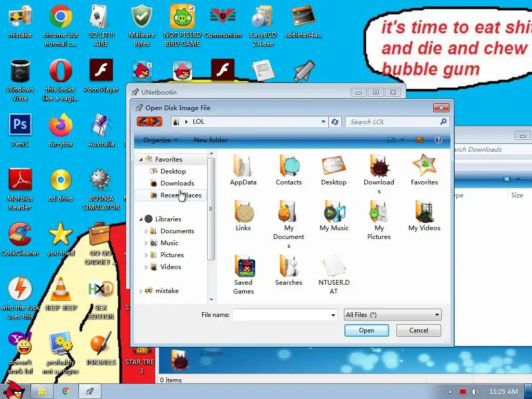Click New folder in the toolbar
Viewport: 532px width, 399px height.
click(210, 140)
